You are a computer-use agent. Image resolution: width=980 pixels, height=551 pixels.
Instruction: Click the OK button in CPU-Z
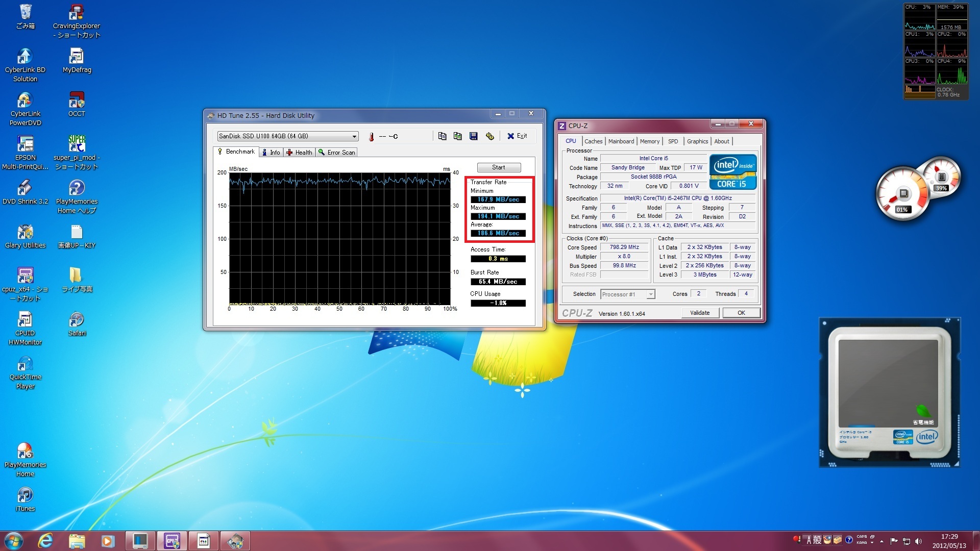pyautogui.click(x=741, y=313)
